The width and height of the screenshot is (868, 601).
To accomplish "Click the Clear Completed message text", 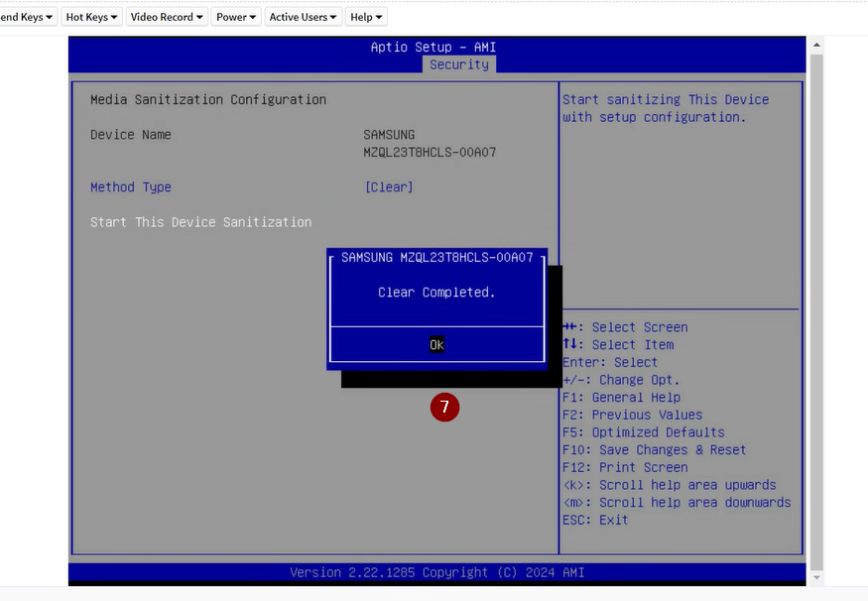I will 436,293.
